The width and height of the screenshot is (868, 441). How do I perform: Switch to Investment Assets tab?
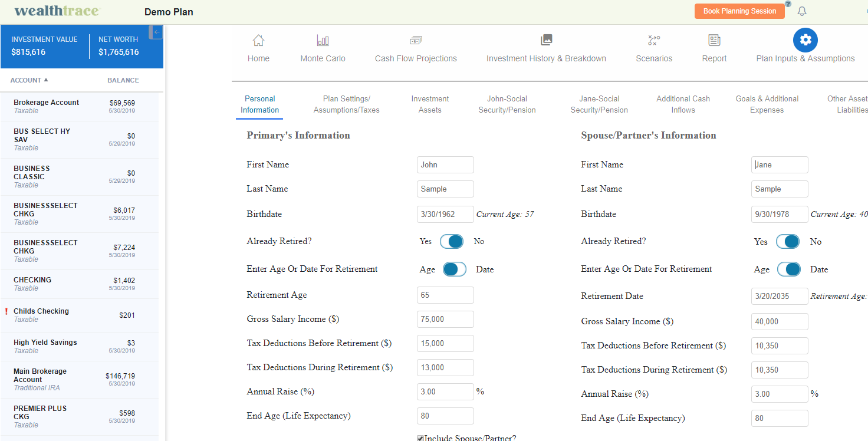(x=430, y=104)
